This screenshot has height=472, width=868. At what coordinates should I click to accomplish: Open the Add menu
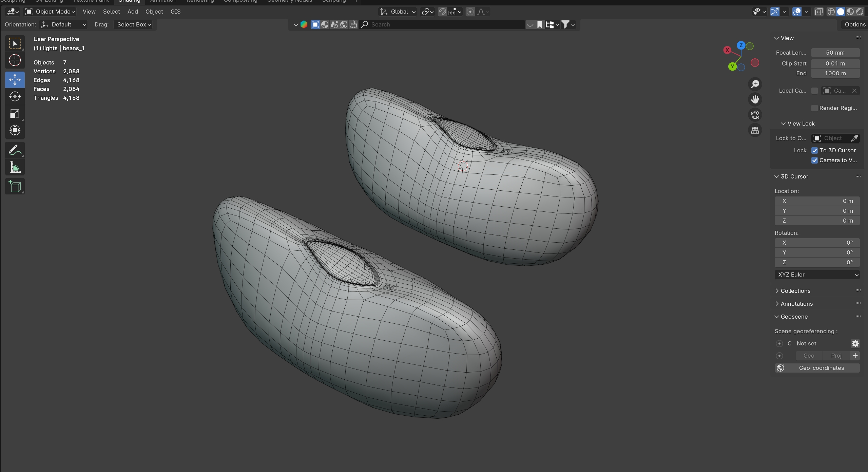tap(133, 12)
